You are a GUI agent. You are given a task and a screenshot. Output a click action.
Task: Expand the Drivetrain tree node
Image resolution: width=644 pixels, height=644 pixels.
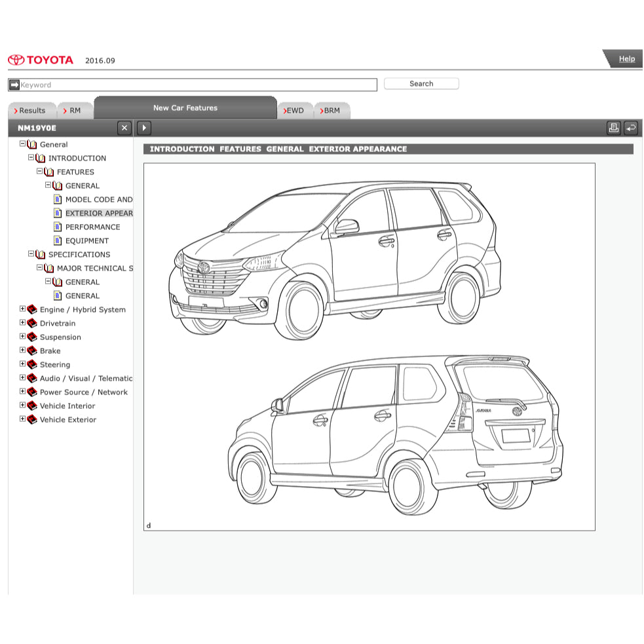point(22,323)
